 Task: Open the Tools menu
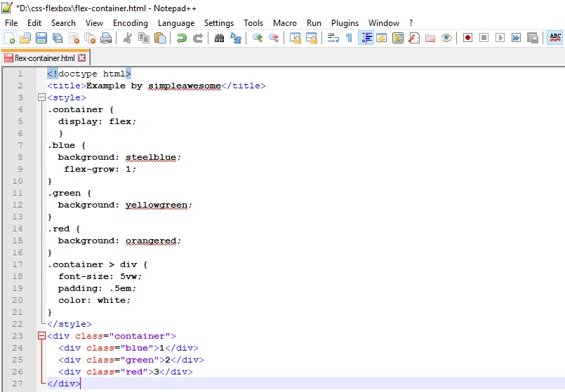(253, 23)
